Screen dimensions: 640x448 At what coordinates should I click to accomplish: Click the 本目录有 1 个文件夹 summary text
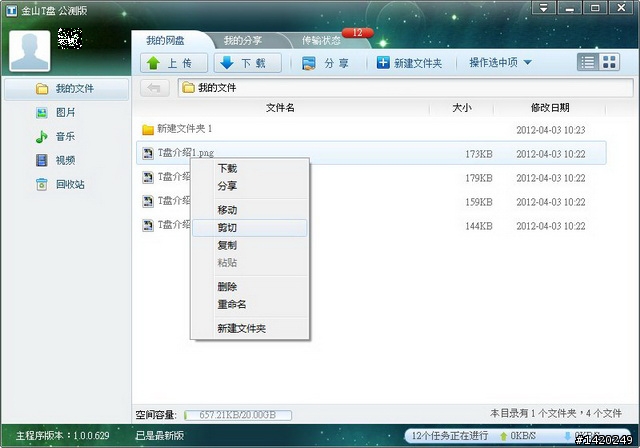[x=556, y=413]
